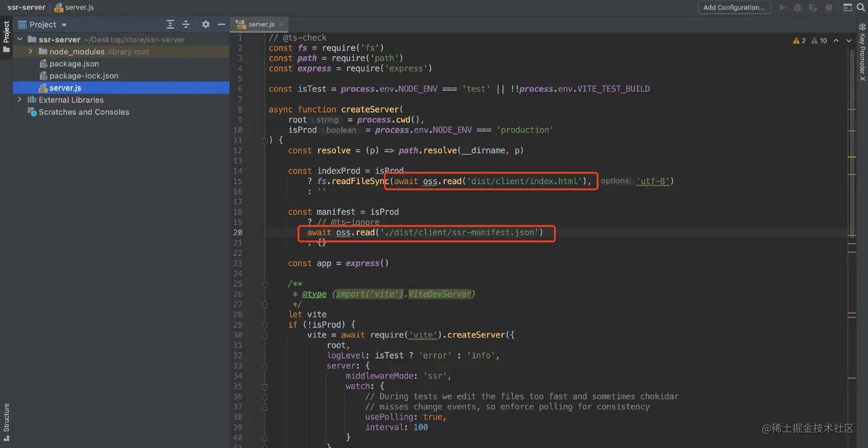Click the Add Configuration... button

(x=734, y=7)
